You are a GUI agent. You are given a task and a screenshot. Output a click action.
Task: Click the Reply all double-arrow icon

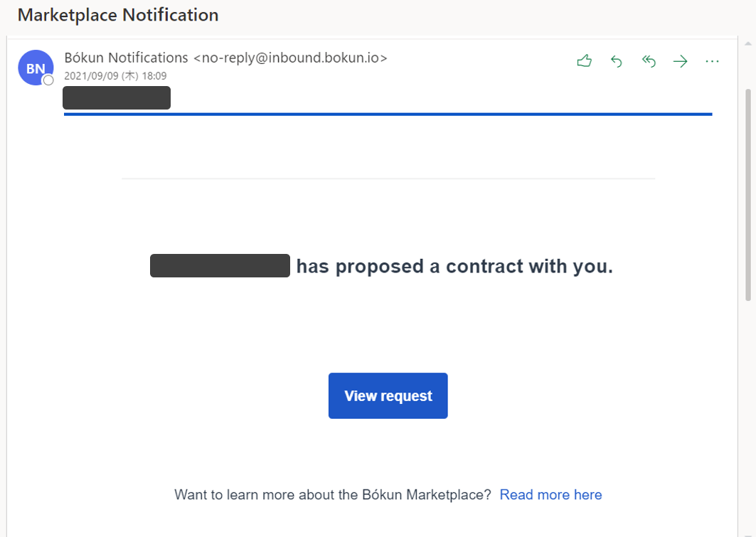(649, 62)
